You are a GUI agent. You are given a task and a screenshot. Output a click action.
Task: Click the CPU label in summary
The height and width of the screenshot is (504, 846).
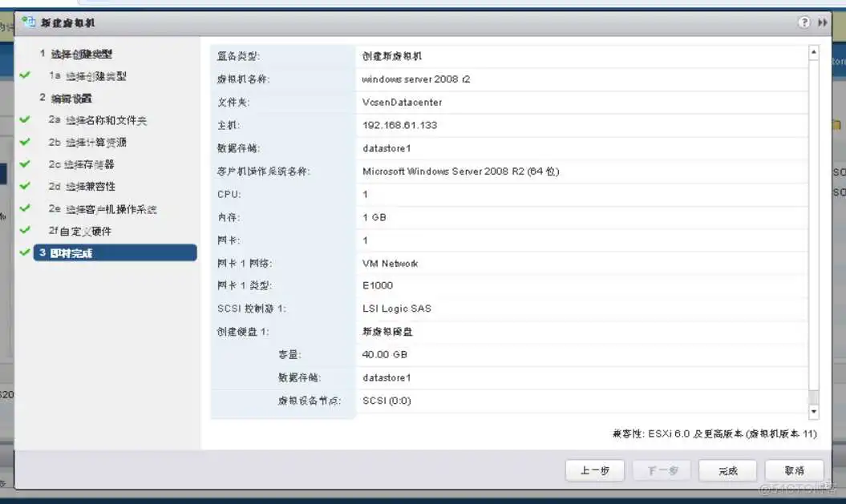pos(229,195)
